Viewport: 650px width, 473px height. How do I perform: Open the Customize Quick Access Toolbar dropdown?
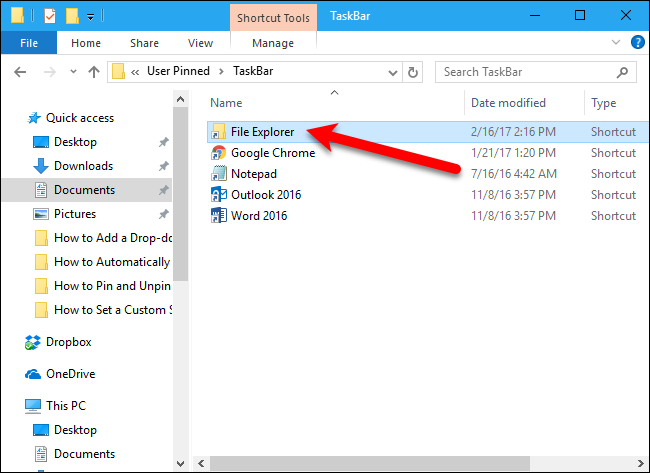[90, 17]
